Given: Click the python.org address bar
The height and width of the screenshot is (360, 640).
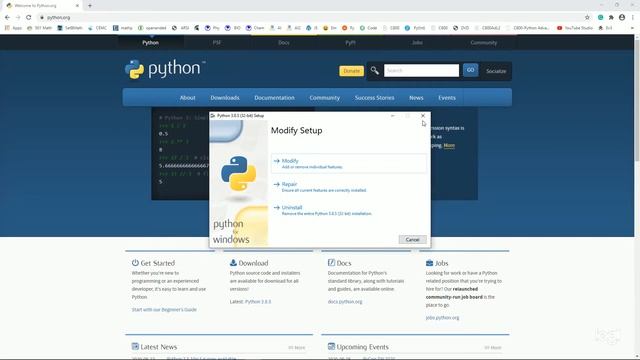Looking at the screenshot, I should [x=310, y=18].
